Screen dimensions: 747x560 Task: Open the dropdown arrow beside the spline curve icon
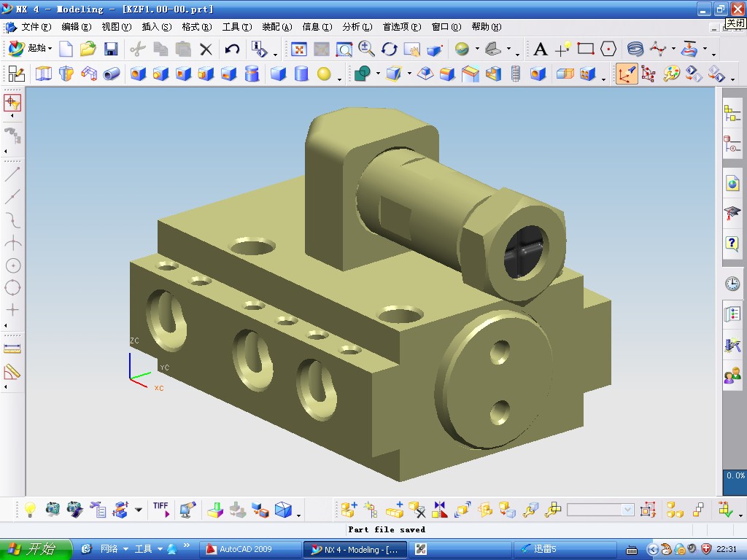click(673, 49)
